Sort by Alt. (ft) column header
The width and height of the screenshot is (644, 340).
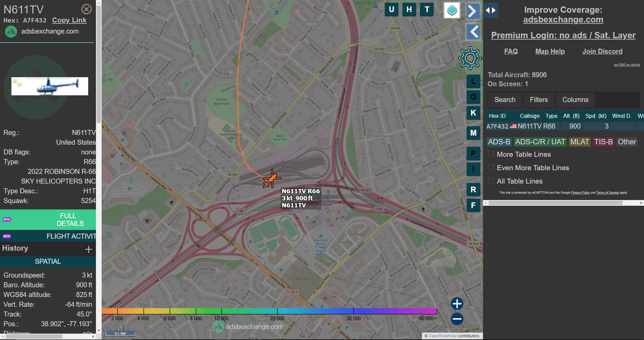tap(572, 116)
